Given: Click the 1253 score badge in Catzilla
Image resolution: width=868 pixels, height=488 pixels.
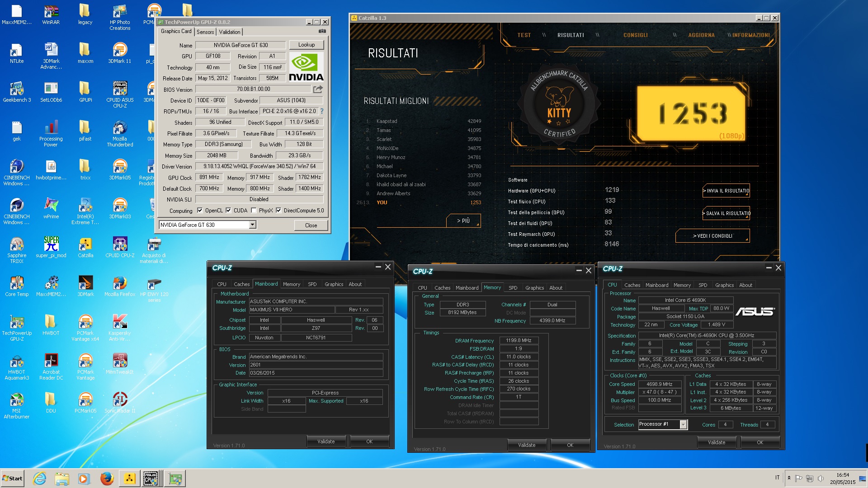Looking at the screenshot, I should click(691, 113).
